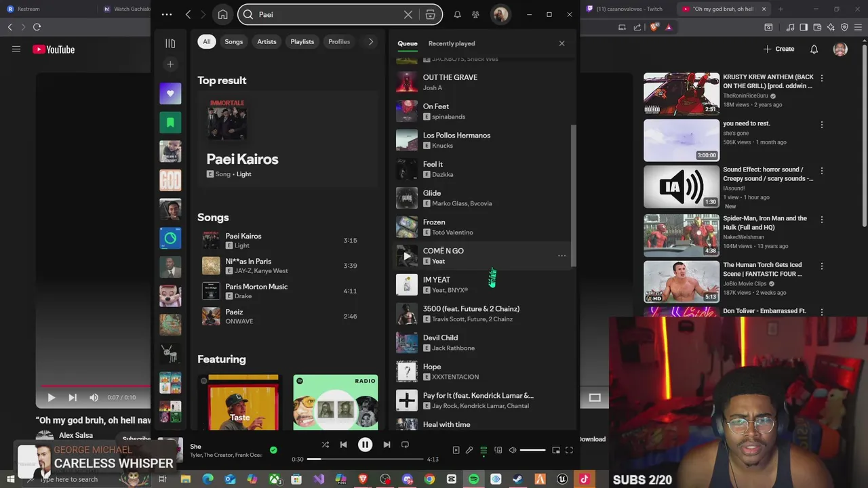The image size is (868, 488).
Task: Clear the Spotify search text 'Paei'
Action: [408, 14]
